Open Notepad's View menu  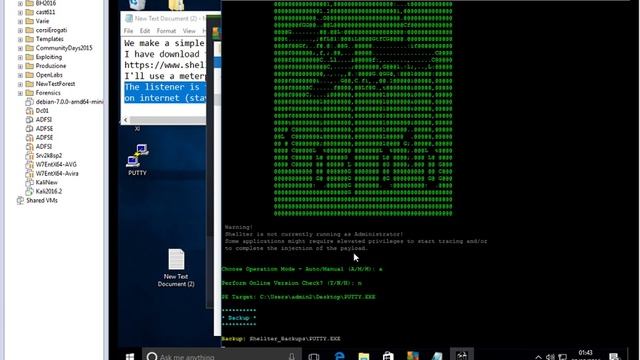click(x=189, y=31)
